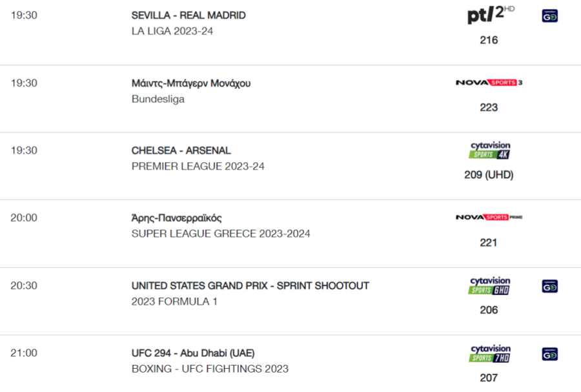Open the CHELSEA - ARSENAL listing
This screenshot has width=581, height=392.
[x=181, y=150]
